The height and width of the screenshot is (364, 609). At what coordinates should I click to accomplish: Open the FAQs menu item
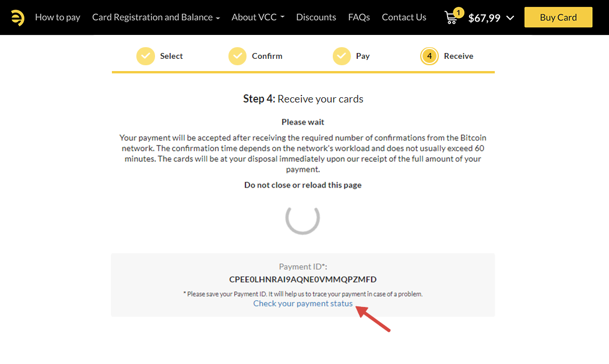point(359,17)
